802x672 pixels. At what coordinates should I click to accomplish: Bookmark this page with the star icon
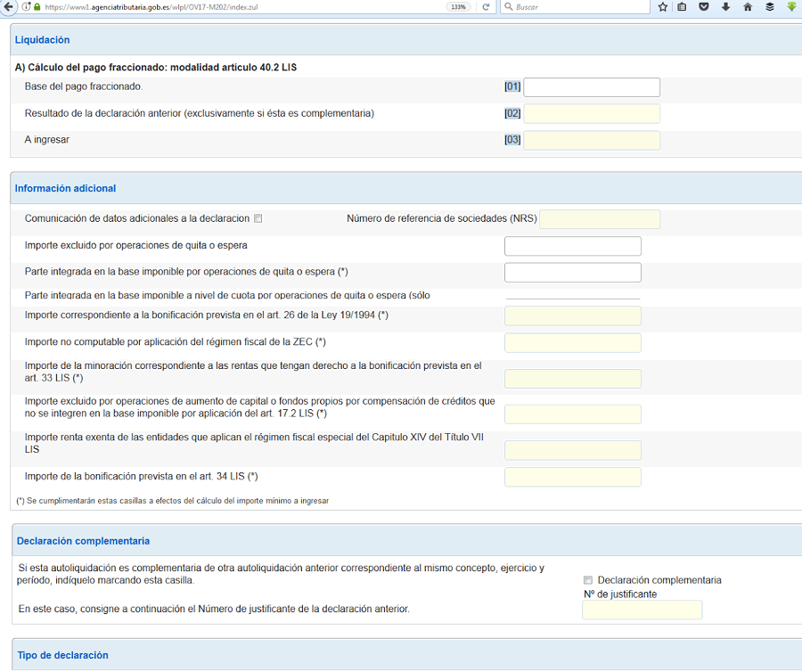pos(663,6)
